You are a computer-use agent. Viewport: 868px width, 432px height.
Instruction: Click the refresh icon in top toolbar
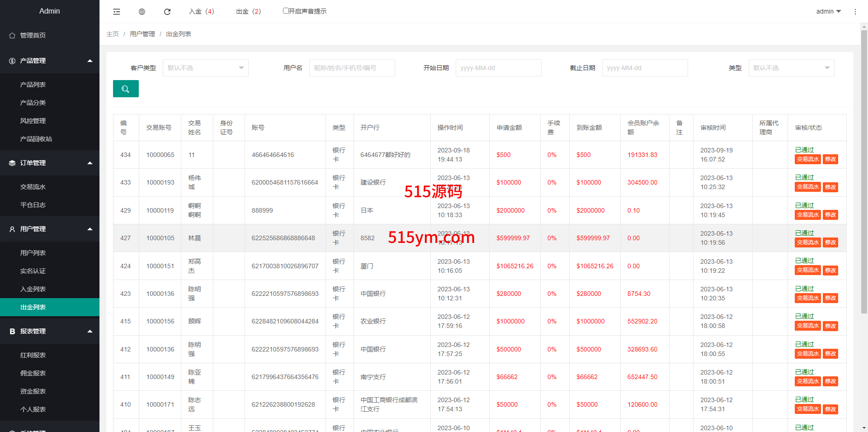tap(167, 12)
